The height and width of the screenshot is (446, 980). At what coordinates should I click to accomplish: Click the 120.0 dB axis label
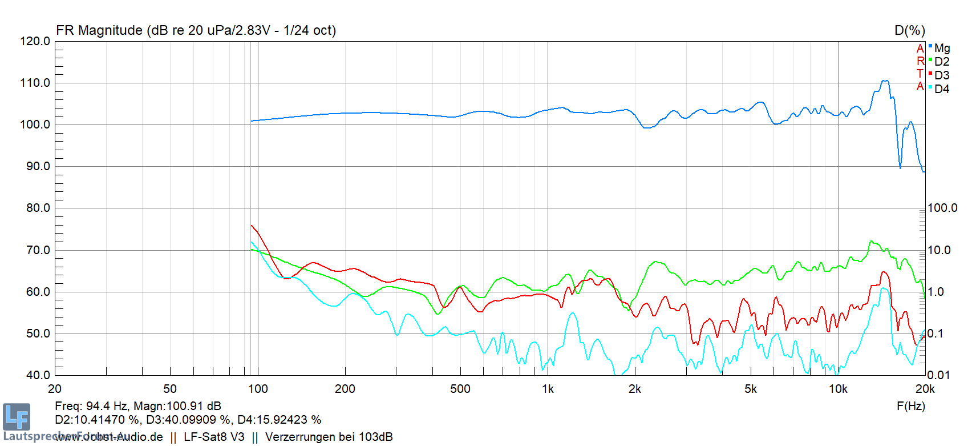35,41
